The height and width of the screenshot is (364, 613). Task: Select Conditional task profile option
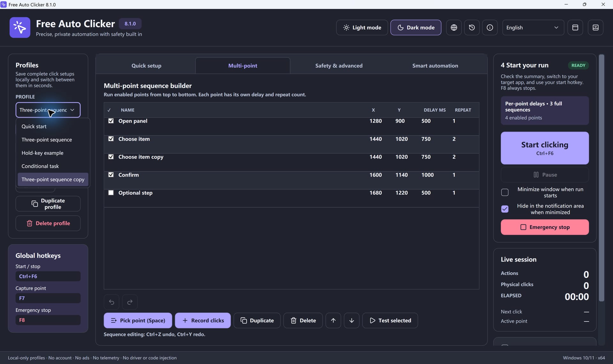point(53,166)
